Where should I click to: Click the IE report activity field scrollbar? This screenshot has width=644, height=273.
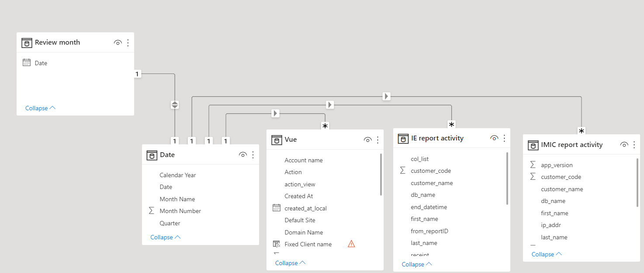pos(507,178)
